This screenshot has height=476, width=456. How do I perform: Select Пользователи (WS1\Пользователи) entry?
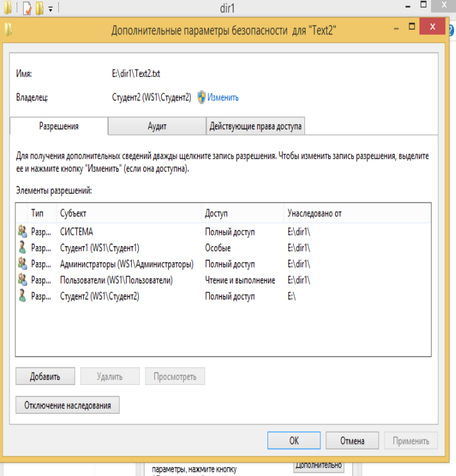click(223, 280)
